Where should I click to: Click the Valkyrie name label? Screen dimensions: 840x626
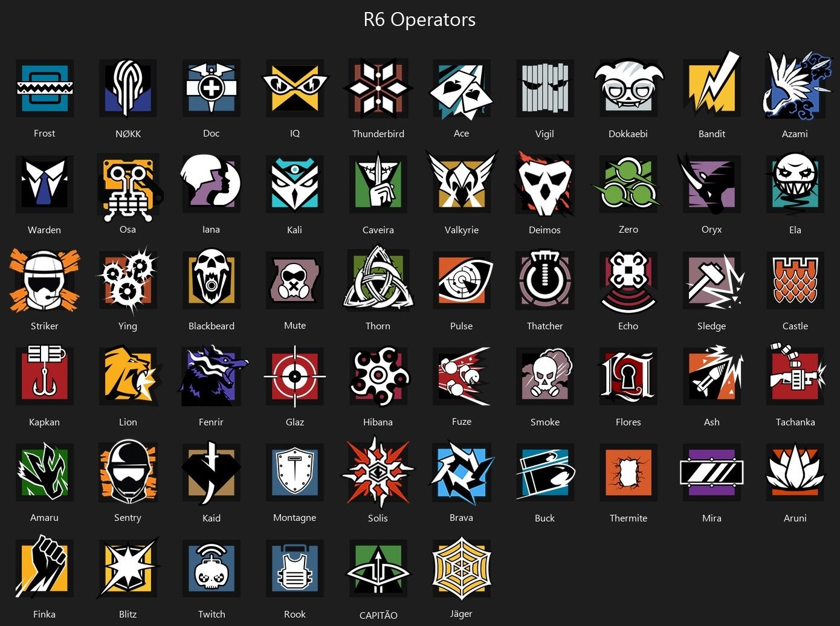[x=462, y=230]
